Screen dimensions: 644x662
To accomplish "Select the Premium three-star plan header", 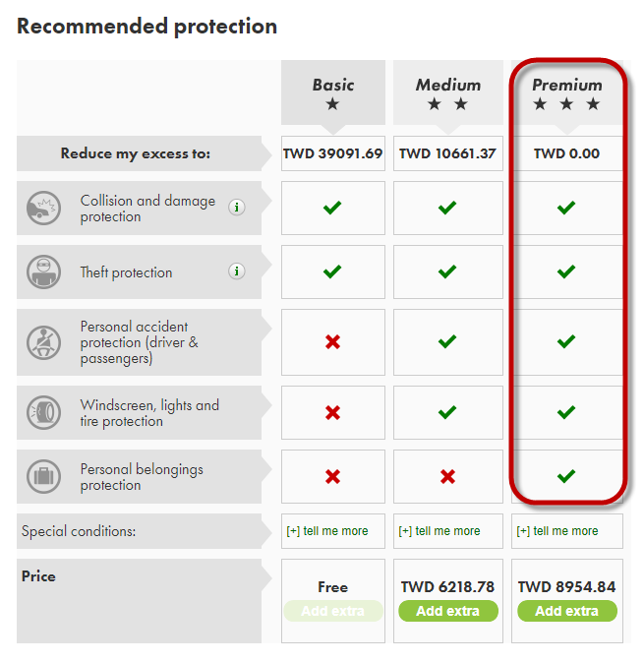I will pyautogui.click(x=566, y=92).
